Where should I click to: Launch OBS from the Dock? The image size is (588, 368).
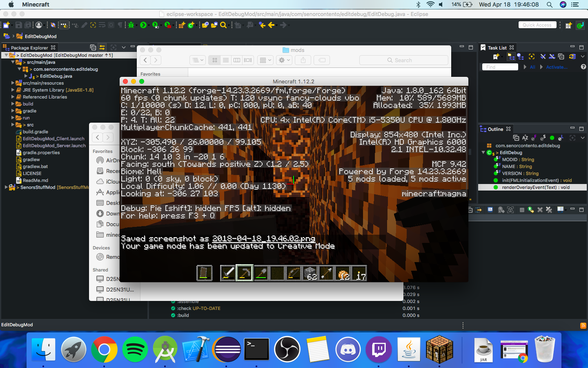point(287,350)
